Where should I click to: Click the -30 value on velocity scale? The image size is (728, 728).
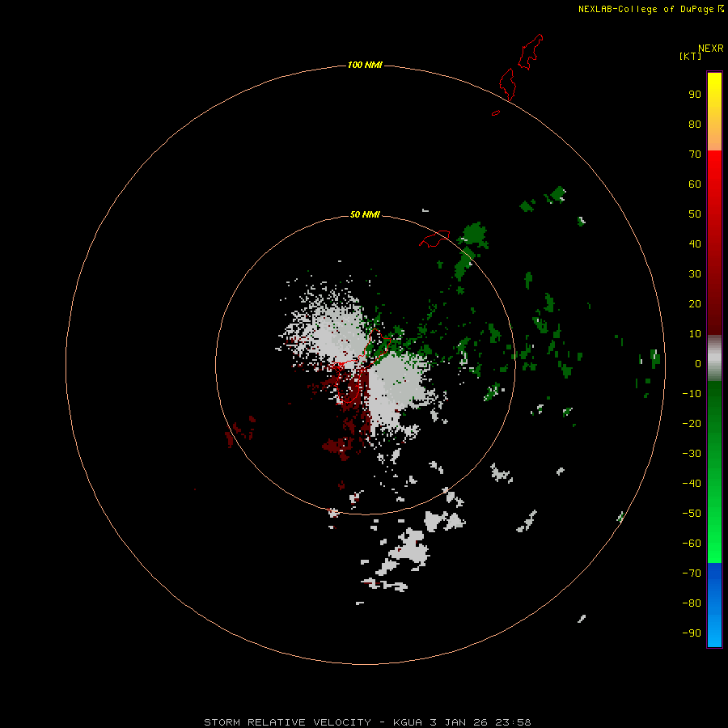pos(692,454)
